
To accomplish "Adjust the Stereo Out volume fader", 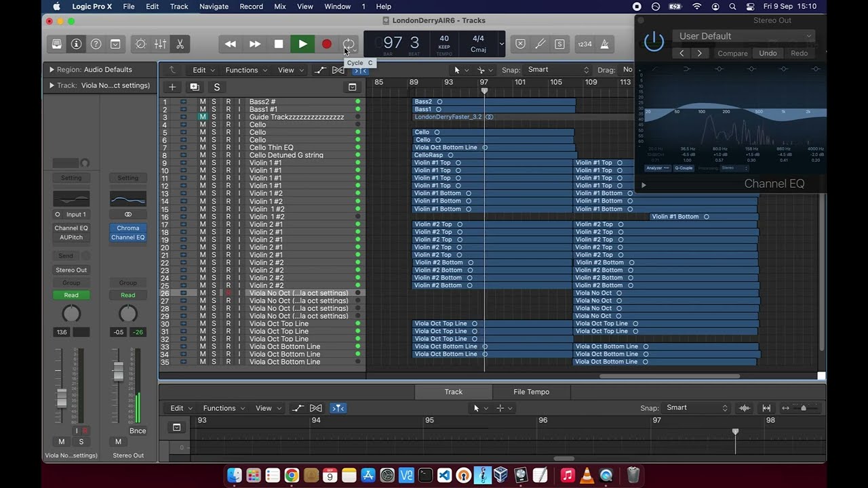I will pyautogui.click(x=118, y=370).
